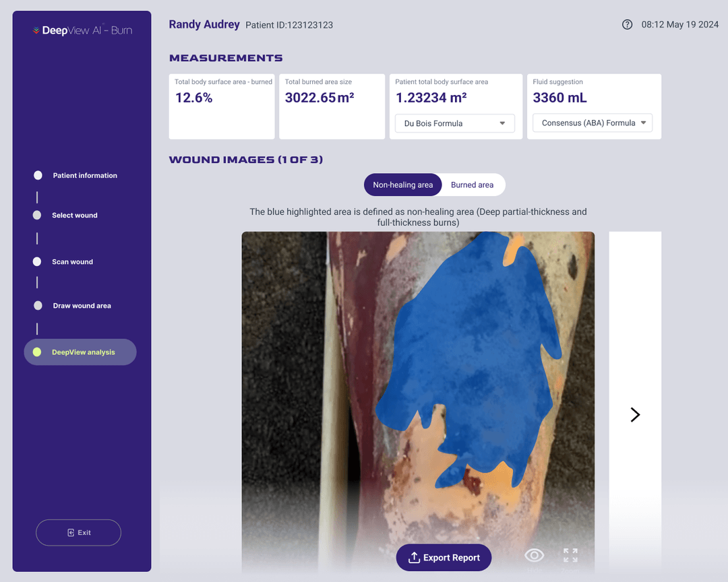Click the non-healing area description text
The image size is (728, 582).
(418, 217)
